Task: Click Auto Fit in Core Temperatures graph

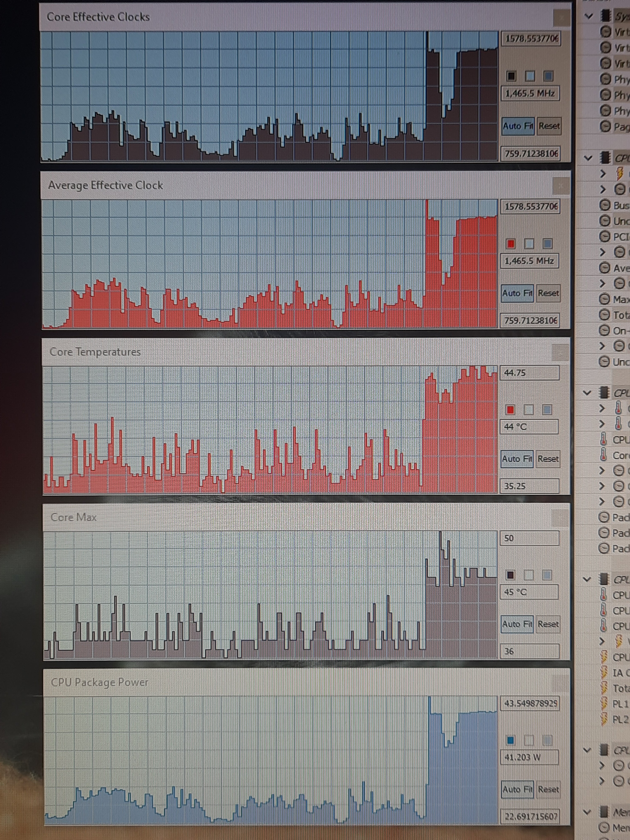Action: click(517, 459)
